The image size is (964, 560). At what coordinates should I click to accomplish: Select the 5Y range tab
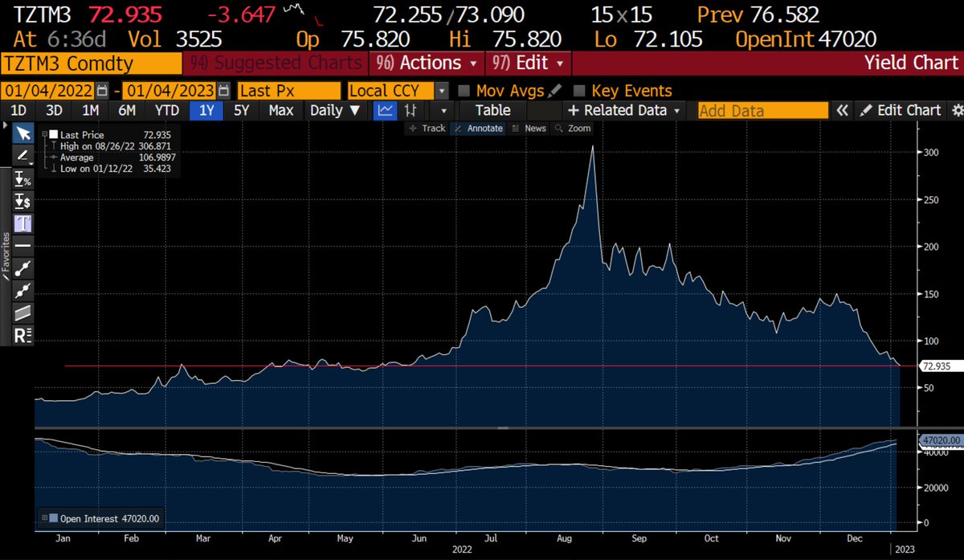242,111
